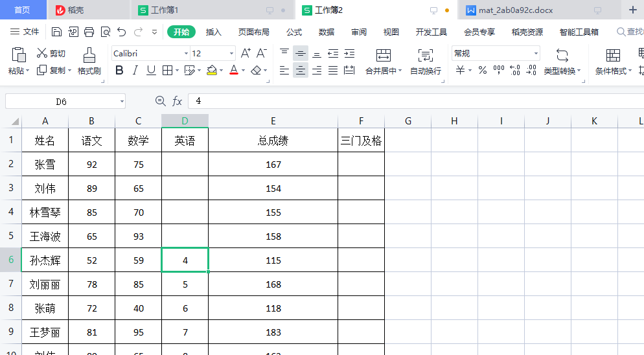Apply currency format (¥) icon
This screenshot has height=355, width=644.
point(460,70)
